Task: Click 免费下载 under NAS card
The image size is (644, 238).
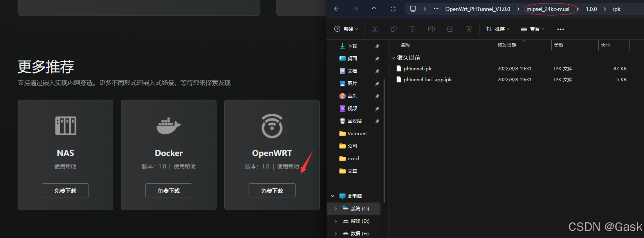Action: [x=65, y=190]
